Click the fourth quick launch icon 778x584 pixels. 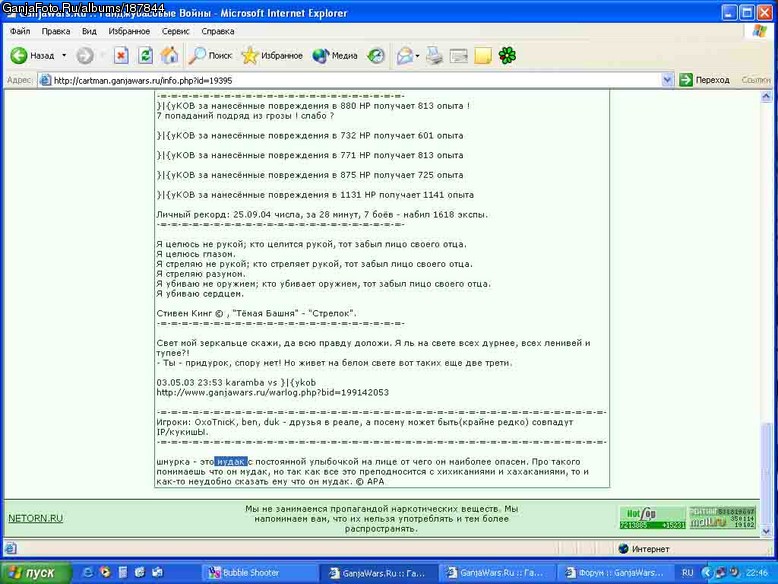140,572
